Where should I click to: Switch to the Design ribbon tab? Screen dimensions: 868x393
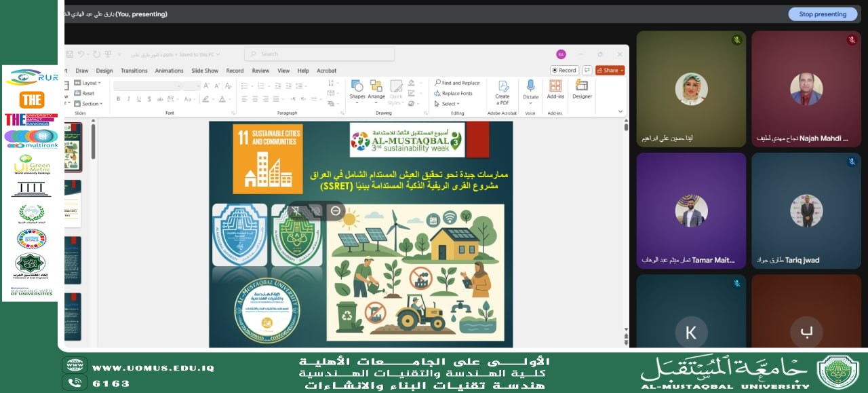(104, 71)
